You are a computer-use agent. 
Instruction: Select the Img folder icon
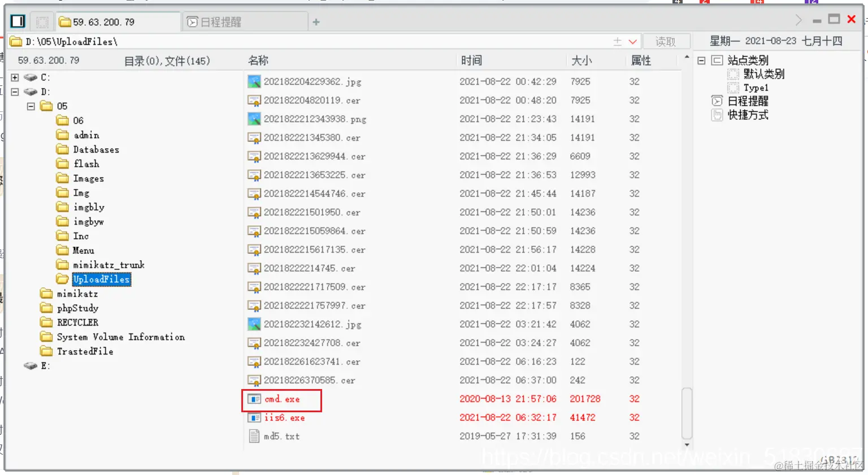click(63, 192)
